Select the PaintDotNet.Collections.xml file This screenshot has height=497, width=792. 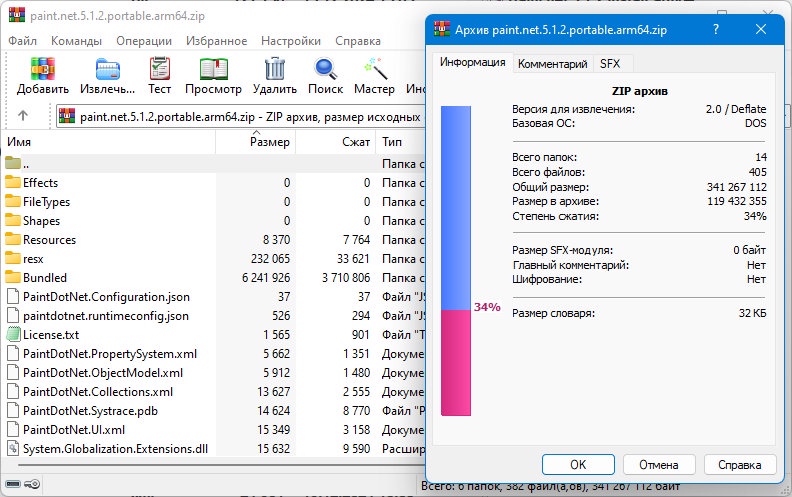[98, 391]
